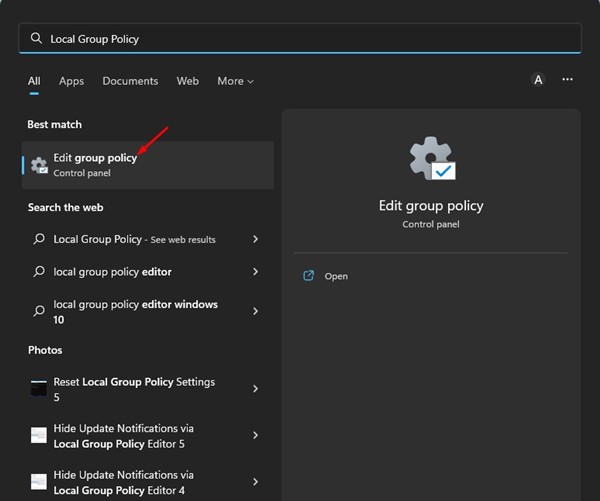Expand arrow for 'Reset Local Group Policy Settings 5'
600x501 pixels.
tap(256, 388)
